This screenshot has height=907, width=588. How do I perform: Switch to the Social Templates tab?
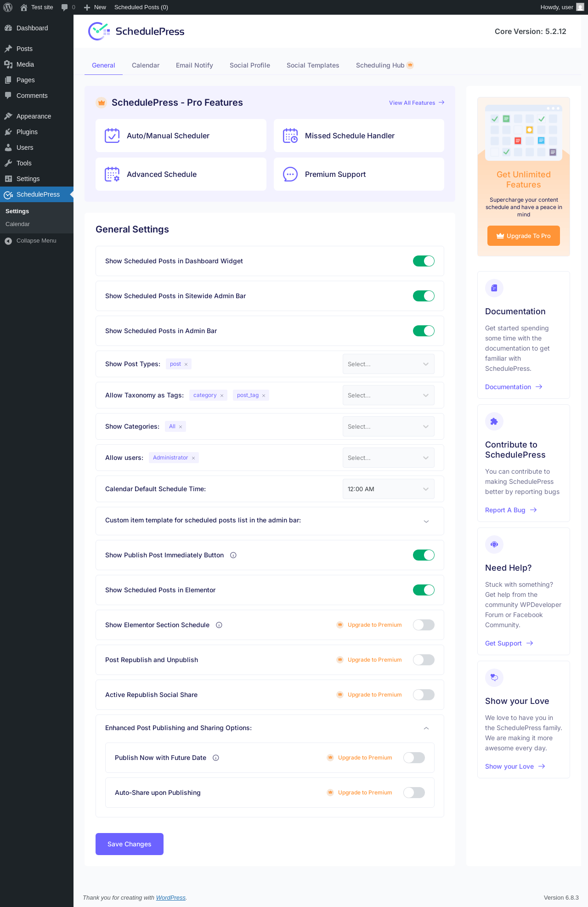click(313, 65)
